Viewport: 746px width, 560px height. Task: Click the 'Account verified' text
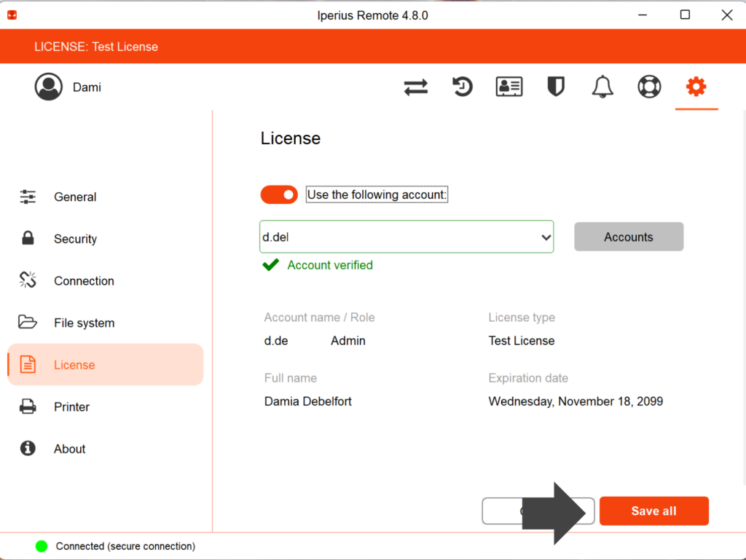coord(330,265)
